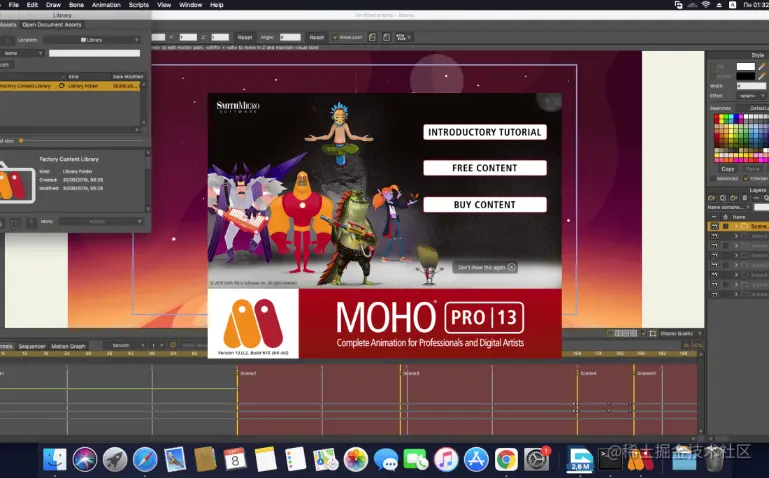Open the Library Actions dropdown
This screenshot has width=769, height=478.
[x=101, y=222]
